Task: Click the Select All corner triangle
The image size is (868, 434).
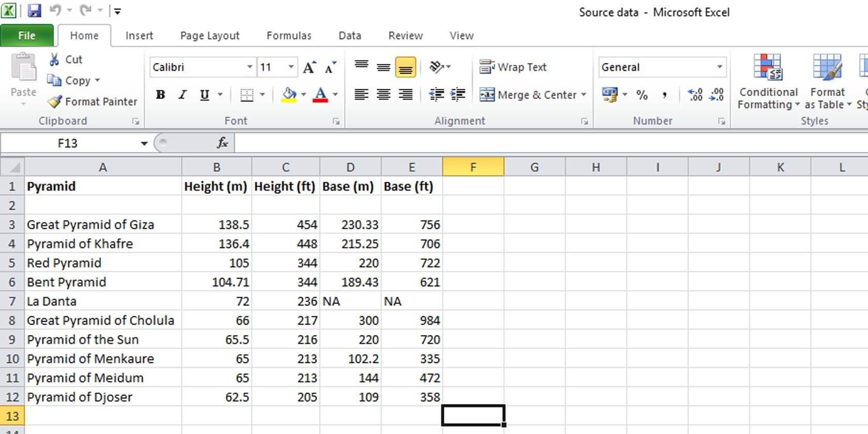Action: tap(12, 167)
